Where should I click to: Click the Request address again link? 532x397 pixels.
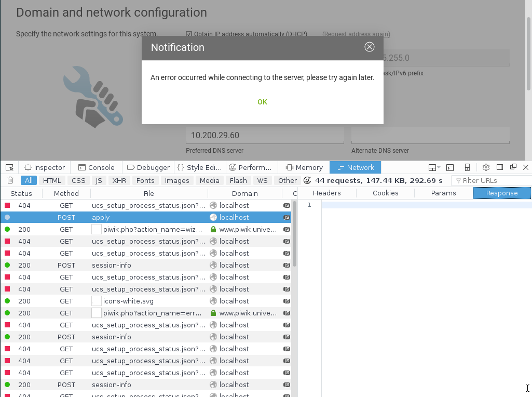356,34
